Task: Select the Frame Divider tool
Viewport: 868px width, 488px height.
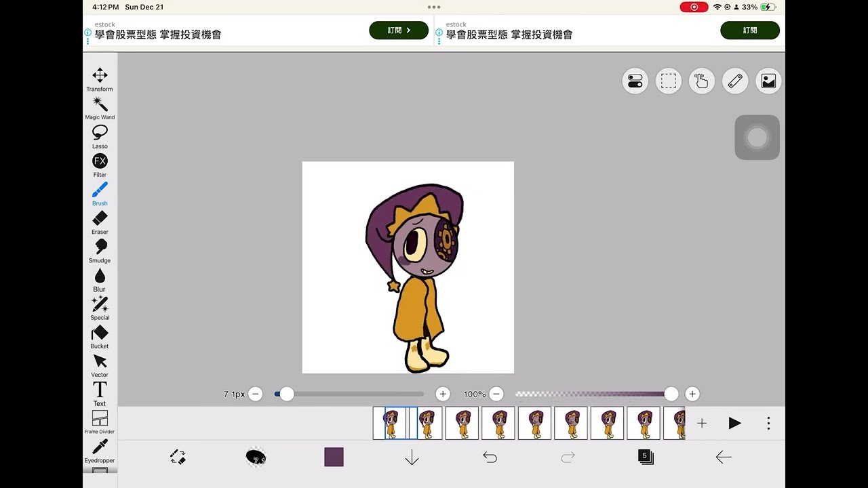Action: tap(100, 422)
